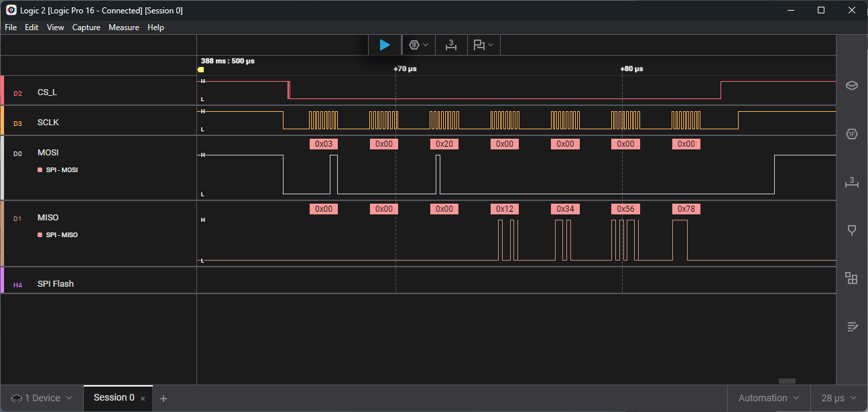Open the Device panel icon in sidebar
The width and height of the screenshot is (868, 412).
[852, 86]
